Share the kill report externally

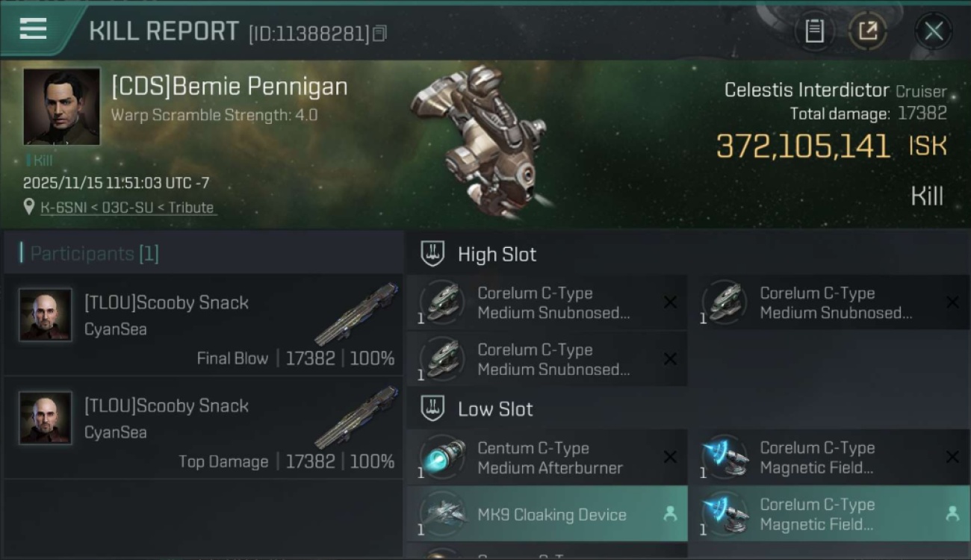868,31
